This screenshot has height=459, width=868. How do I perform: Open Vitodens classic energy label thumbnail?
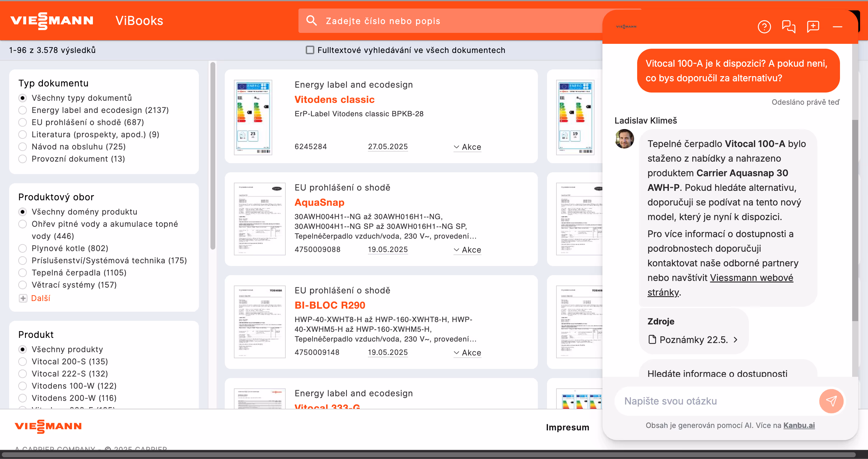click(253, 117)
